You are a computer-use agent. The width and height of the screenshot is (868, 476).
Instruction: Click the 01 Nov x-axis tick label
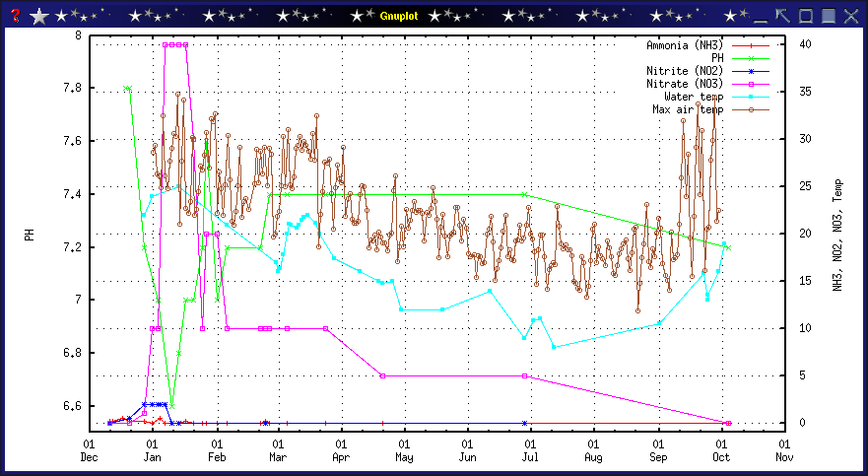[x=783, y=450]
